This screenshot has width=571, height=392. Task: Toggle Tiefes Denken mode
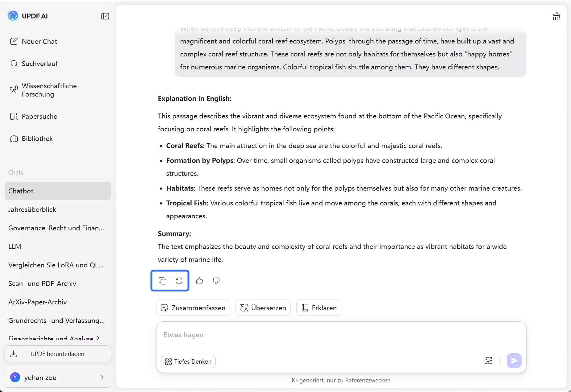(x=188, y=361)
